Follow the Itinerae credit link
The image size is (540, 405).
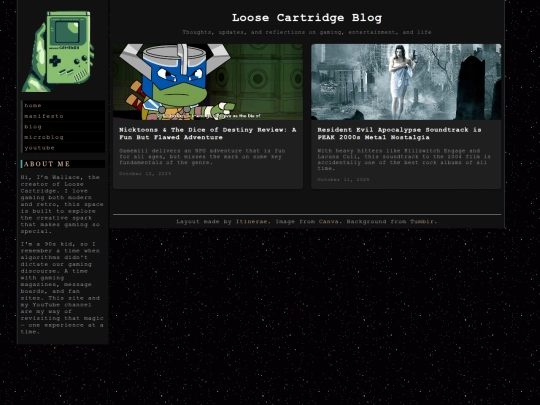point(251,221)
